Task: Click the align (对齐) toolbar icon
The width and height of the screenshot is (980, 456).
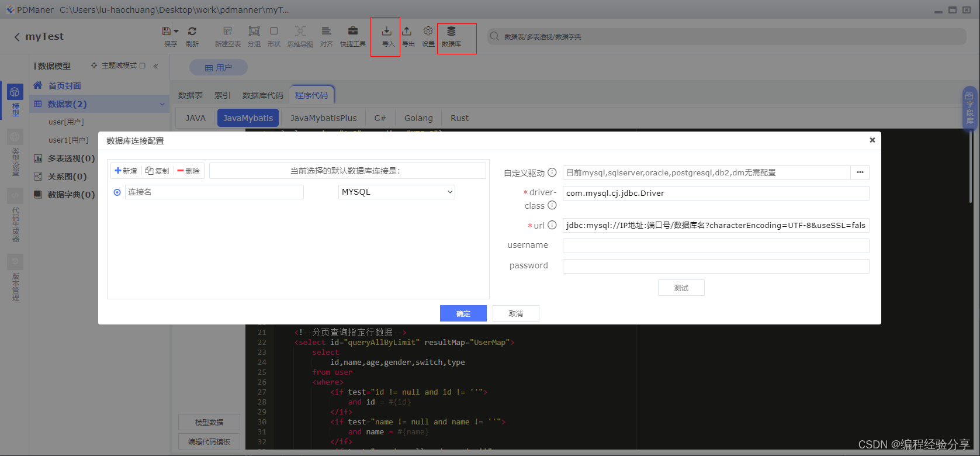Action: pyautogui.click(x=327, y=32)
